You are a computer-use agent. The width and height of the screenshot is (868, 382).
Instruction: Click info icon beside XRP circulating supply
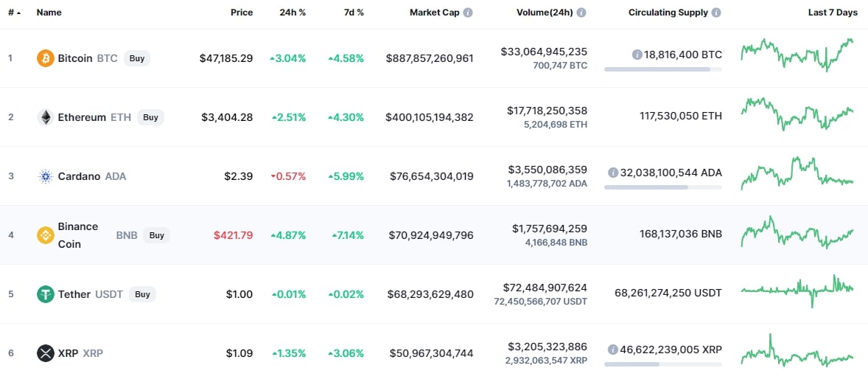613,350
